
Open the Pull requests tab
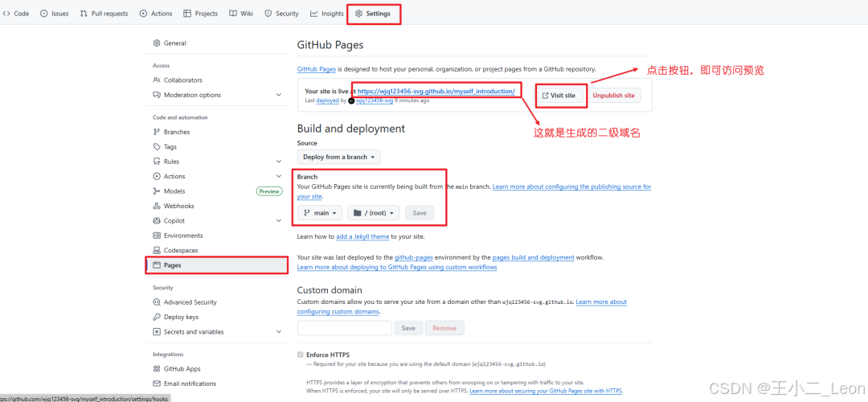pyautogui.click(x=104, y=14)
